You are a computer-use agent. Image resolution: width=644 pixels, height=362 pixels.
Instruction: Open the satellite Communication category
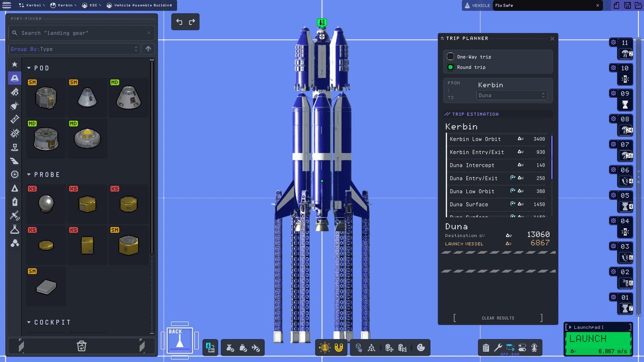click(15, 216)
